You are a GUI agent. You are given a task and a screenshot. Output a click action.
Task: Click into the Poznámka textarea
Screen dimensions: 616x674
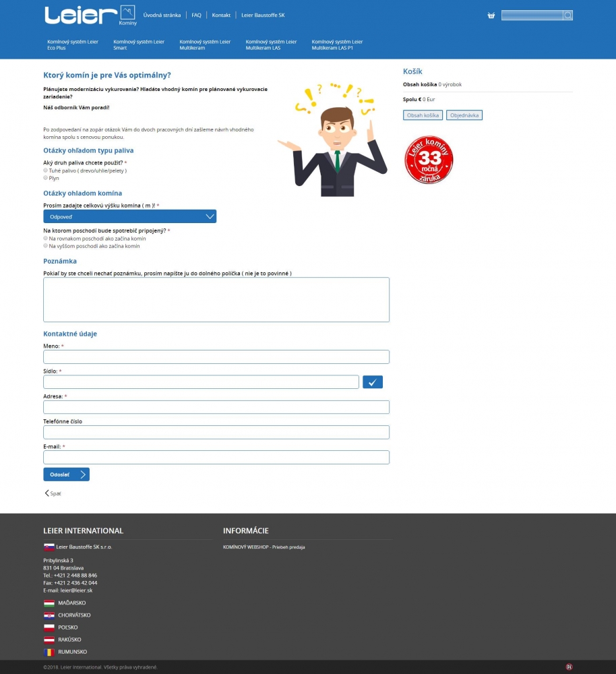216,300
